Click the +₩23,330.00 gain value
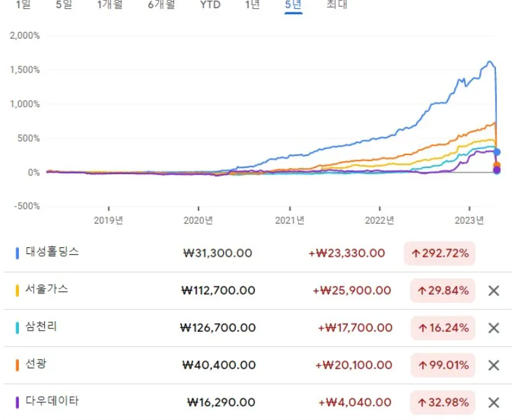The width and height of the screenshot is (517, 420). tap(347, 253)
